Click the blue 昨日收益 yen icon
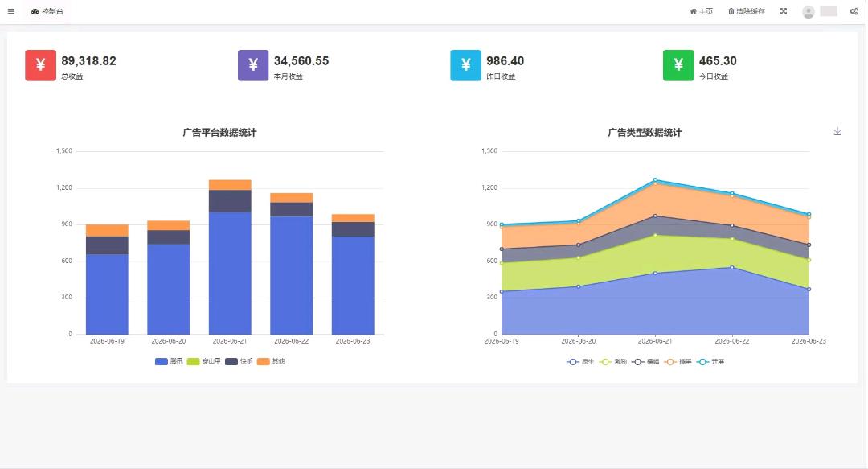 coord(465,65)
